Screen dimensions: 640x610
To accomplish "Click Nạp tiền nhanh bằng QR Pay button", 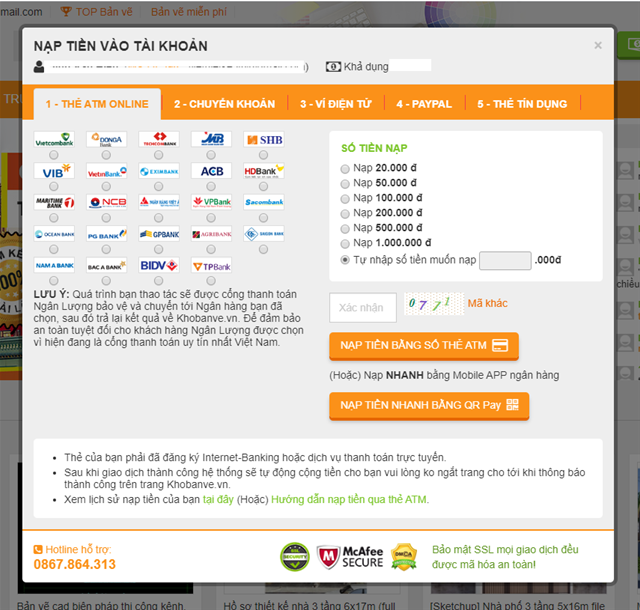I will [x=429, y=405].
